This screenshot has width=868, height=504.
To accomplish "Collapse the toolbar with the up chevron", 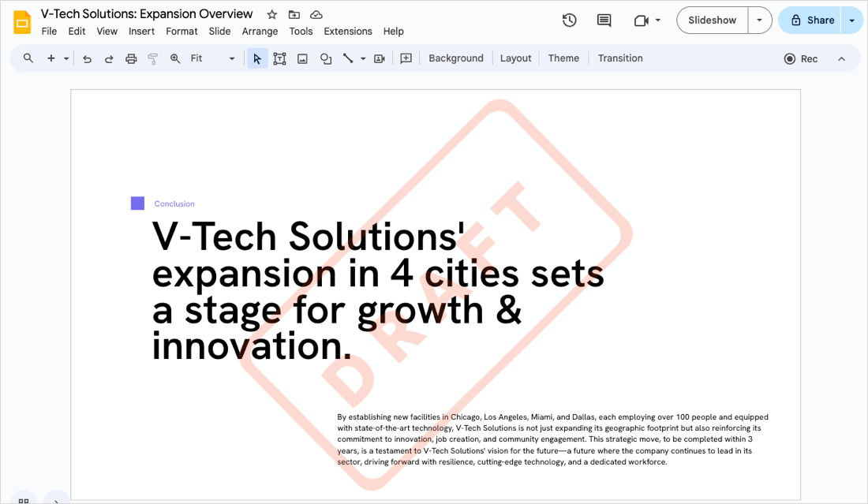I will coord(841,58).
